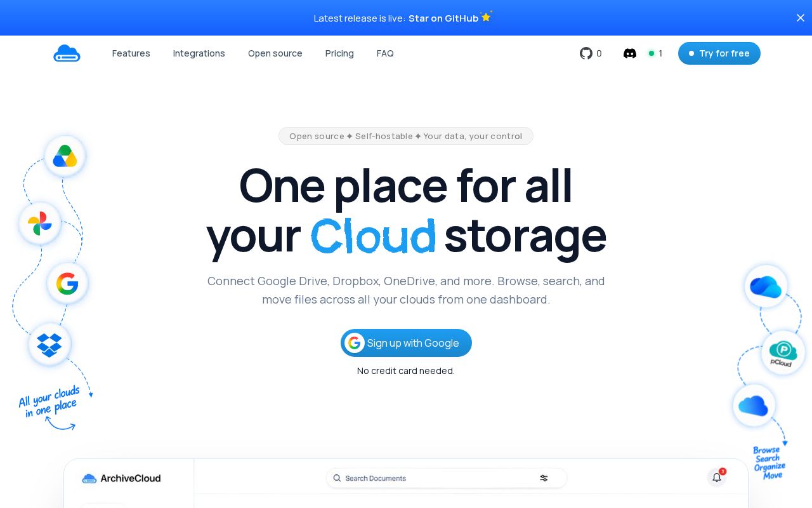
Task: Click the GitHub star count 0
Action: (x=599, y=53)
